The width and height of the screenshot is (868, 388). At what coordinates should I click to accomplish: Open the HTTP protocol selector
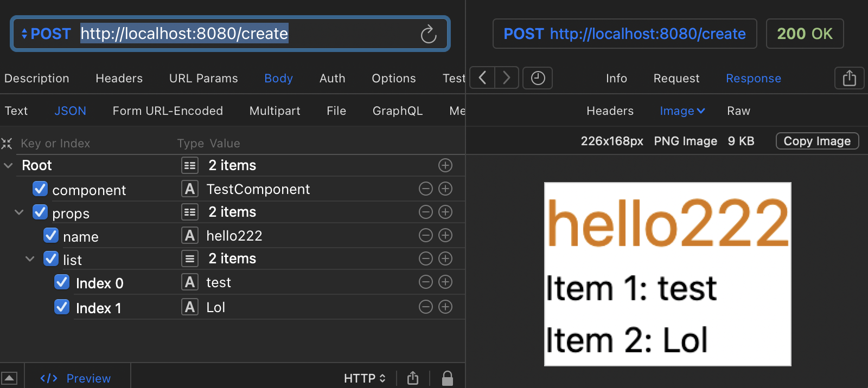coord(365,378)
